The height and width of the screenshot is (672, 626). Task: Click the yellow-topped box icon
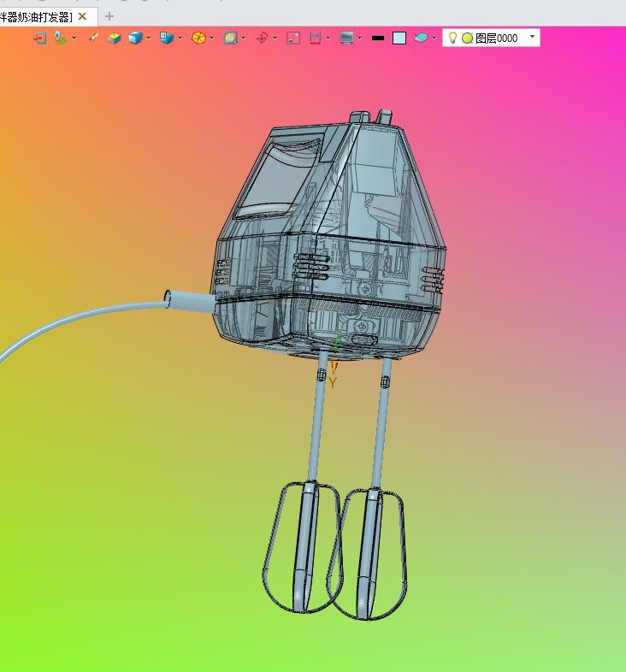(x=114, y=38)
